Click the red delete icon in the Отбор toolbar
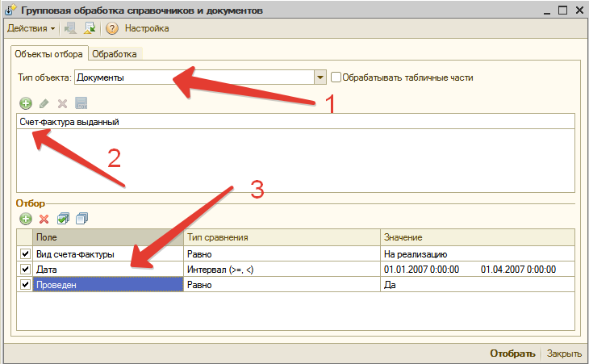Image resolution: width=589 pixels, height=364 pixels. coord(44,219)
